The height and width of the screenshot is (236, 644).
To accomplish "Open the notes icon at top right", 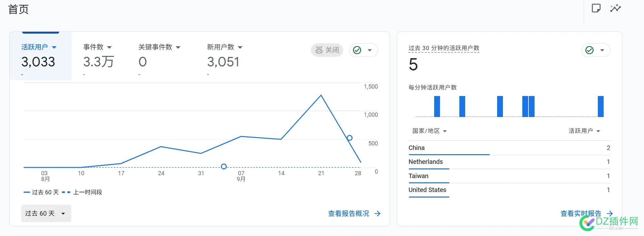I will (596, 8).
